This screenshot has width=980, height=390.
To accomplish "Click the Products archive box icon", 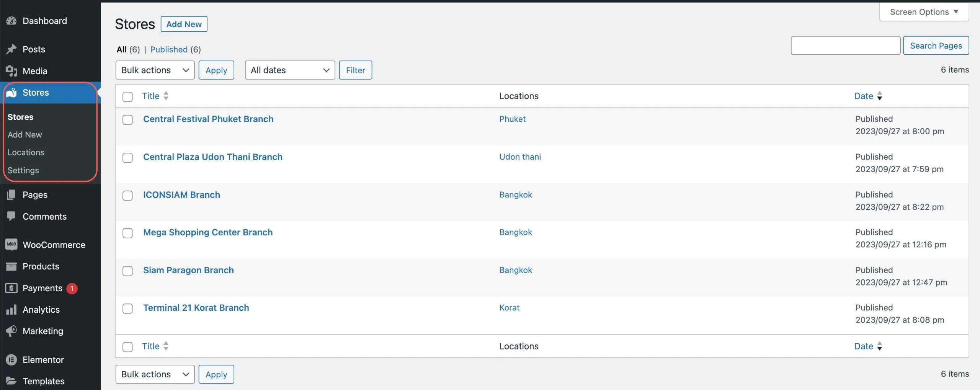I will pyautogui.click(x=11, y=266).
